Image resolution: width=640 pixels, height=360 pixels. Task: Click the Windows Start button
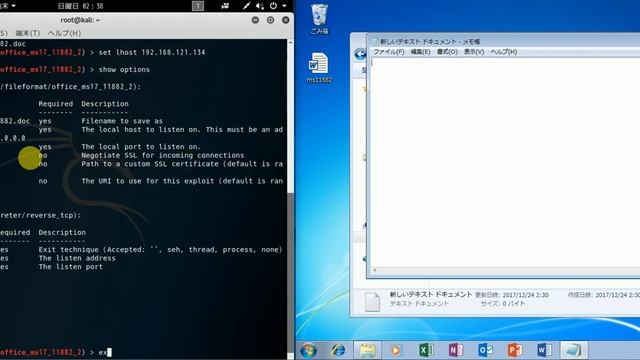click(308, 350)
